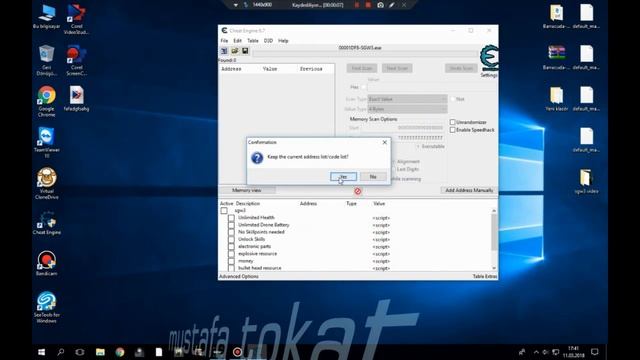Screen dimensions: 640x360
Task: Click No in the Confirmation dialog
Action: tap(373, 177)
